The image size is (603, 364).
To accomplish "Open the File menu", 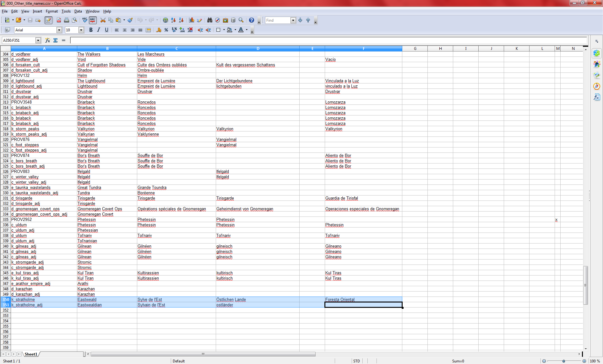I will (4, 11).
